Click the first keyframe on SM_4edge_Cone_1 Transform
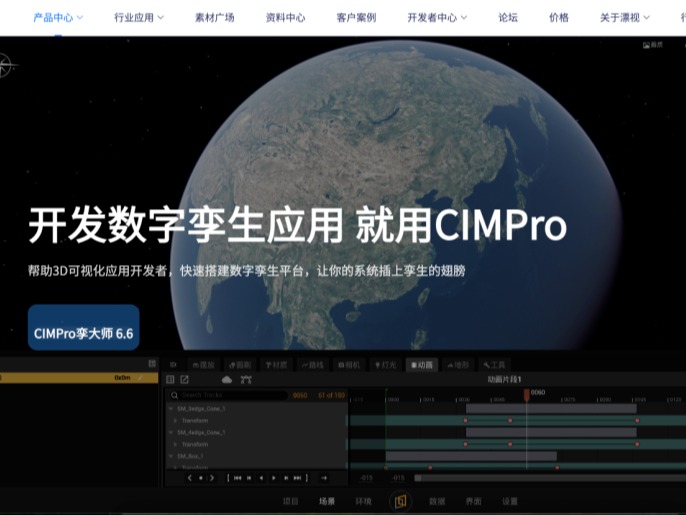Screen dimensions: 686x515 coord(466,444)
